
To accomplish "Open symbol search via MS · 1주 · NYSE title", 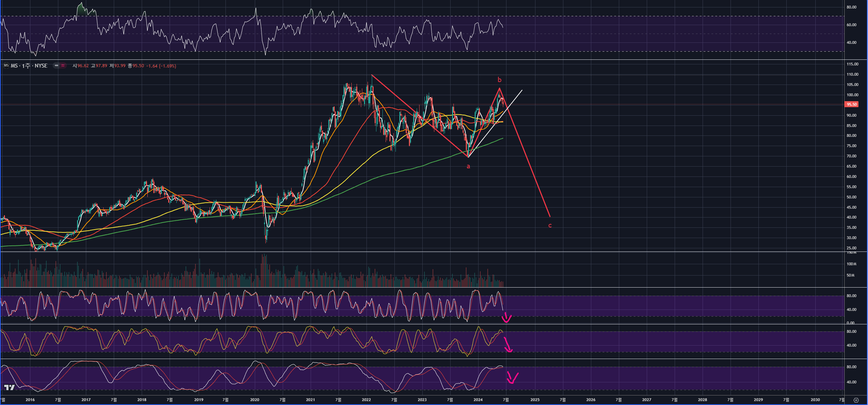I will [x=29, y=66].
